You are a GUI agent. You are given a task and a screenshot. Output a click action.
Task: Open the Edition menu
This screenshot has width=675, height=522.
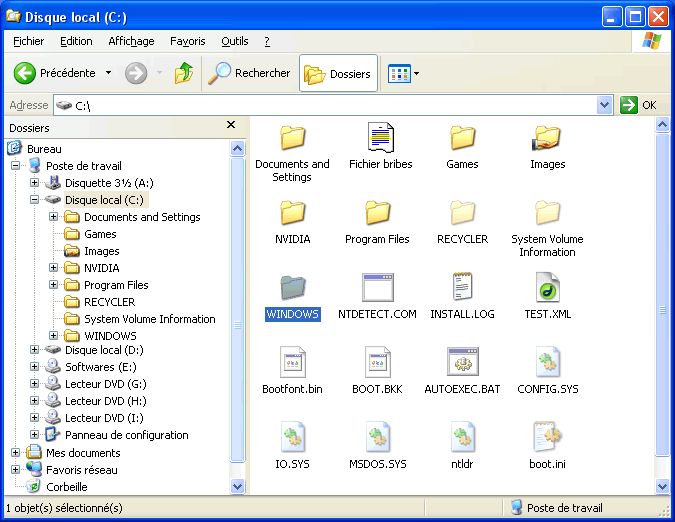click(x=76, y=41)
